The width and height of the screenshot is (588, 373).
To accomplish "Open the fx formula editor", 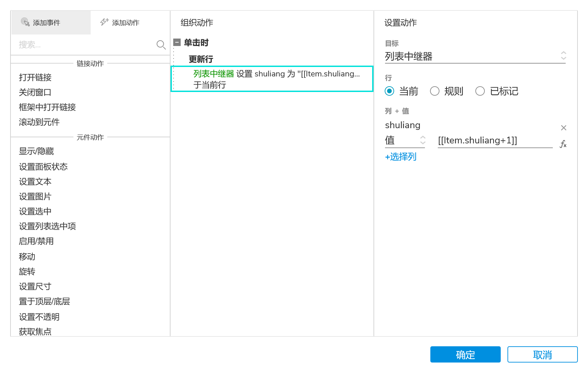I will (x=563, y=144).
